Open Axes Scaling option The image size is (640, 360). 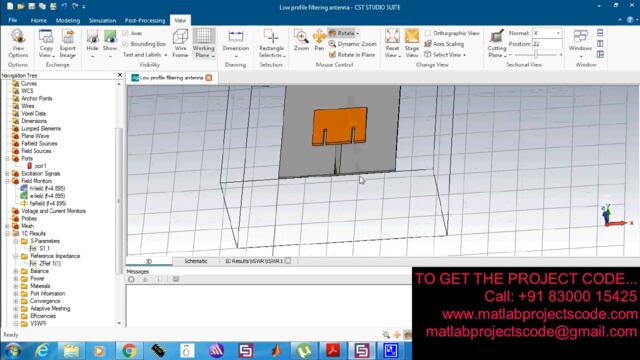444,44
